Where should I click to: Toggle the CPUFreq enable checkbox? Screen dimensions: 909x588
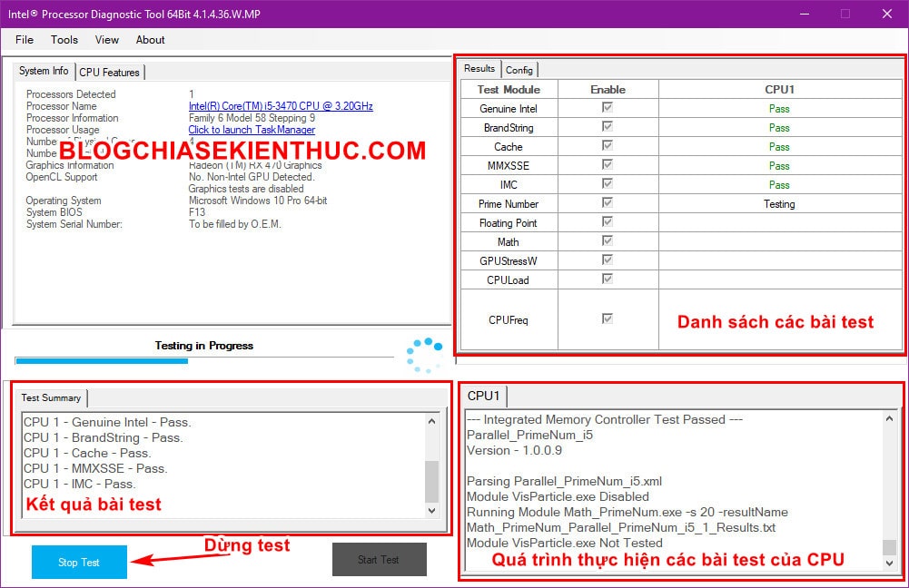tap(608, 318)
